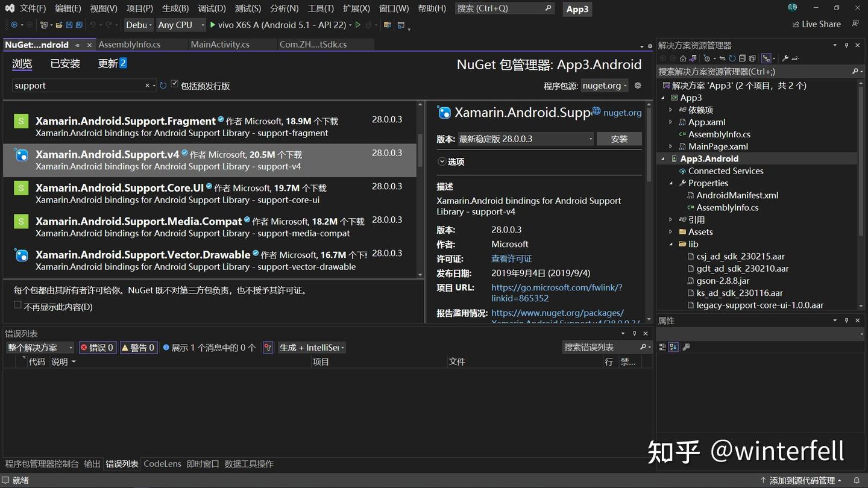Open the View License (查看许可证) link
This screenshot has height=488, width=868.
[512, 258]
